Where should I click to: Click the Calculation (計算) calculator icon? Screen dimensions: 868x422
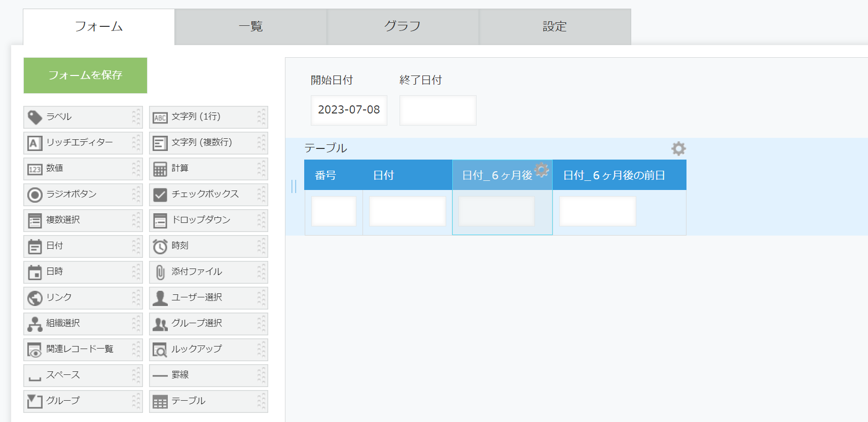(160, 169)
